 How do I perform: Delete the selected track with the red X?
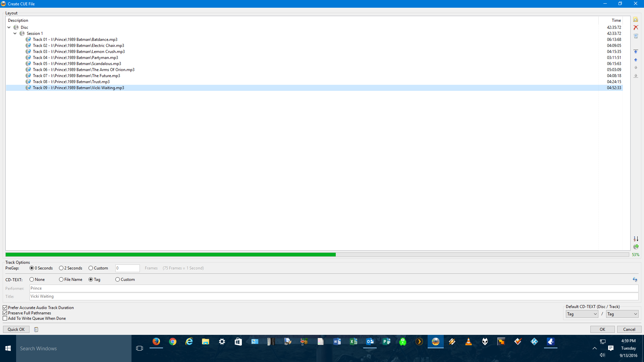point(636,27)
